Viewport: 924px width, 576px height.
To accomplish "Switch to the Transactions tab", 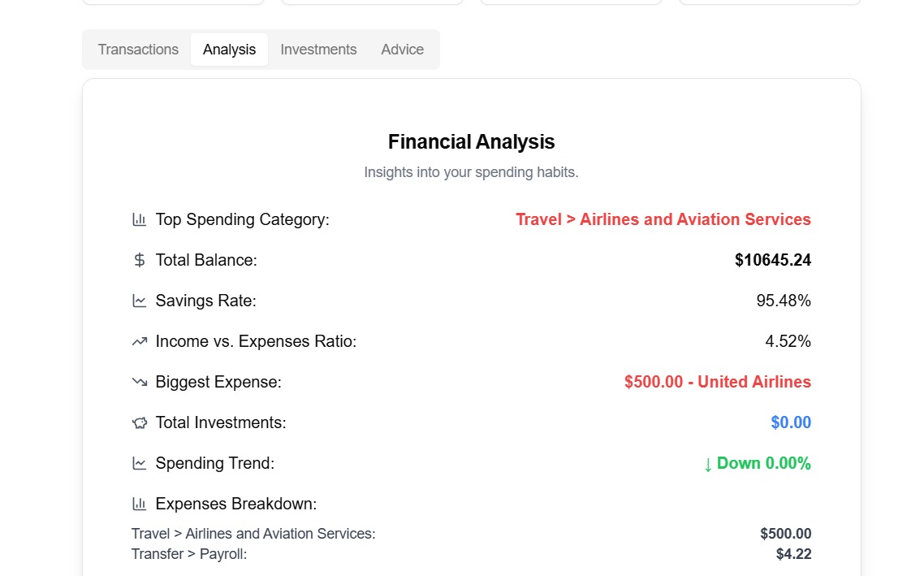I will (138, 50).
